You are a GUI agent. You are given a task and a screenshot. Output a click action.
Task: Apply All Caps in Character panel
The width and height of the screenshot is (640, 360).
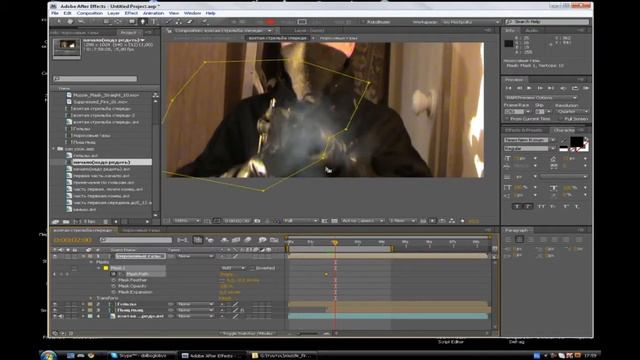(x=541, y=207)
